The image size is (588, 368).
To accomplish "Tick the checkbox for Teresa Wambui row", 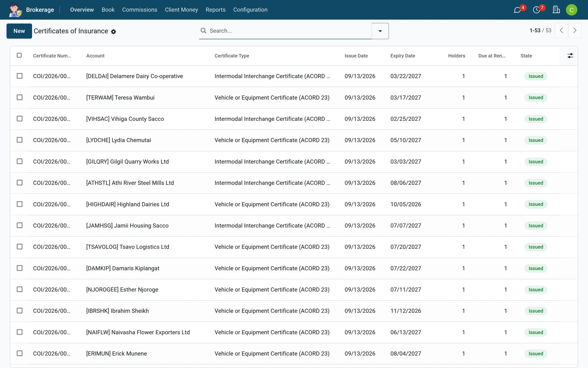I will pyautogui.click(x=20, y=97).
